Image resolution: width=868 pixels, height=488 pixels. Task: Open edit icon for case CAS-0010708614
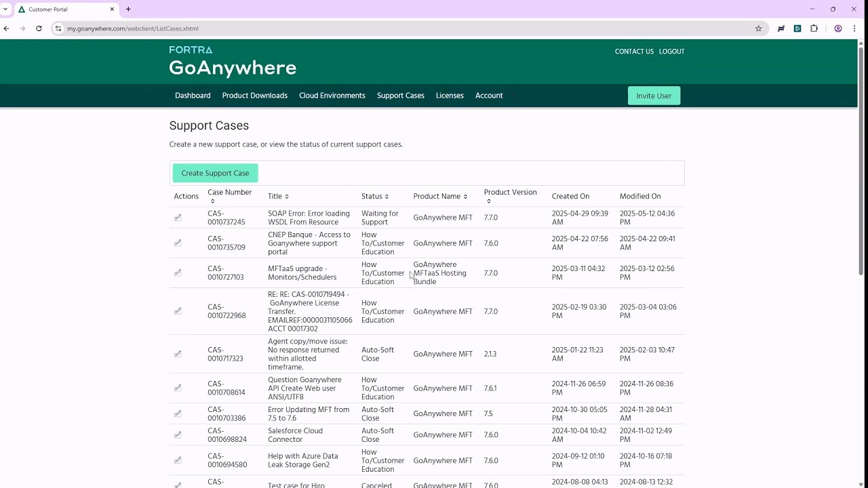pyautogui.click(x=178, y=388)
